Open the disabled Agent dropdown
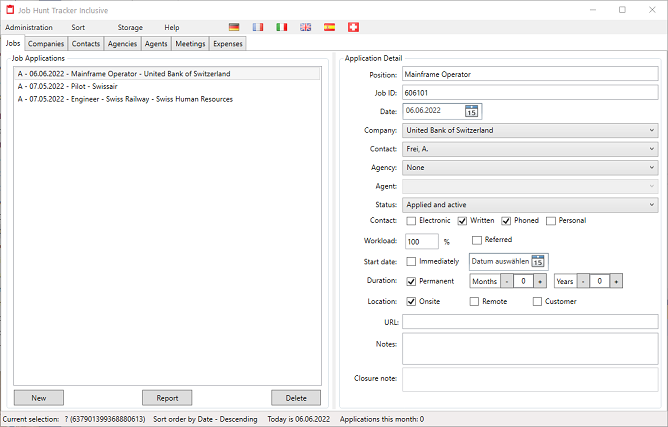Viewport: 668px width, 427px height. (x=530, y=186)
